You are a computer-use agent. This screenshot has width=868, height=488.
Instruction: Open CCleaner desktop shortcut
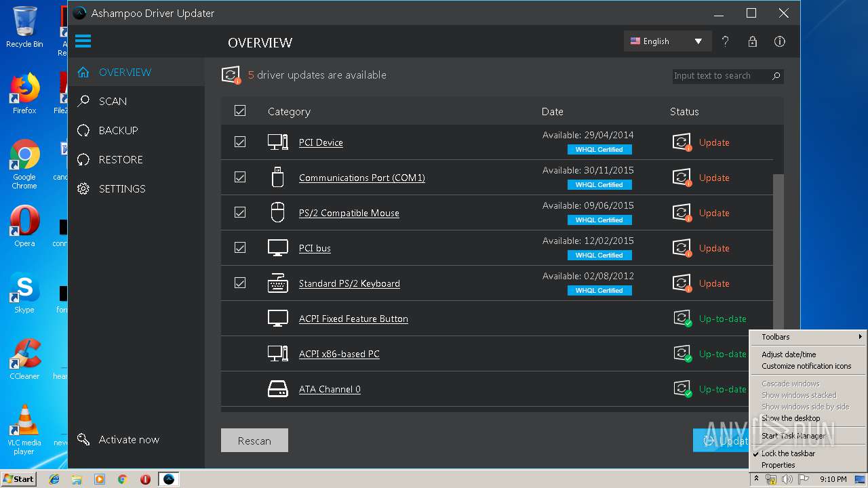pyautogui.click(x=24, y=359)
